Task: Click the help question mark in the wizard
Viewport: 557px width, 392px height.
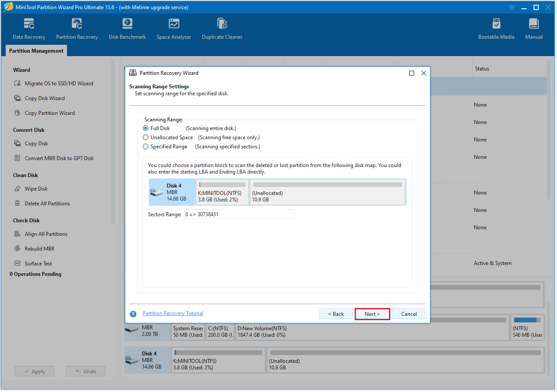Action: [133, 314]
